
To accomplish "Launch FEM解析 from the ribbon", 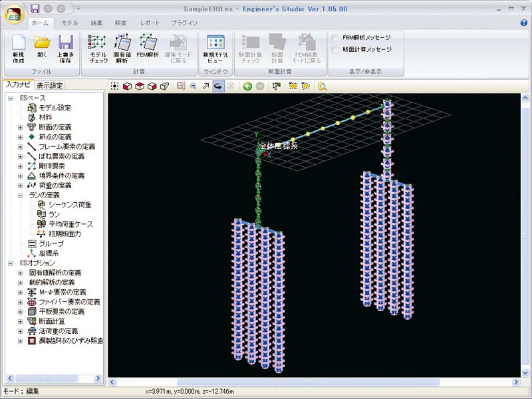I will coord(147,47).
